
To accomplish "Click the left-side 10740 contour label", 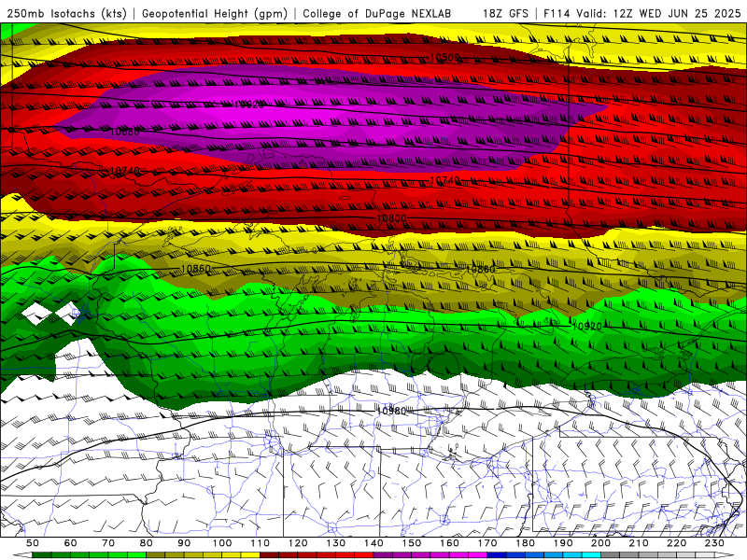I will pyautogui.click(x=125, y=171).
